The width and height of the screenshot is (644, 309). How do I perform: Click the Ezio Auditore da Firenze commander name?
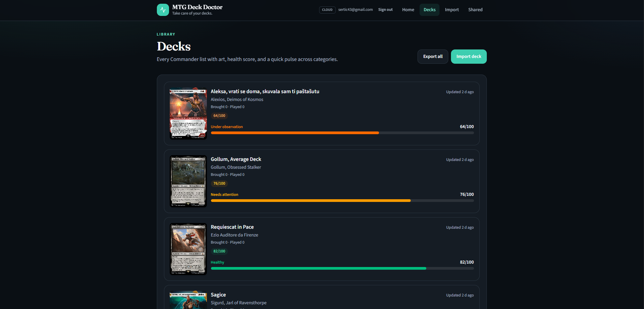[x=234, y=235]
